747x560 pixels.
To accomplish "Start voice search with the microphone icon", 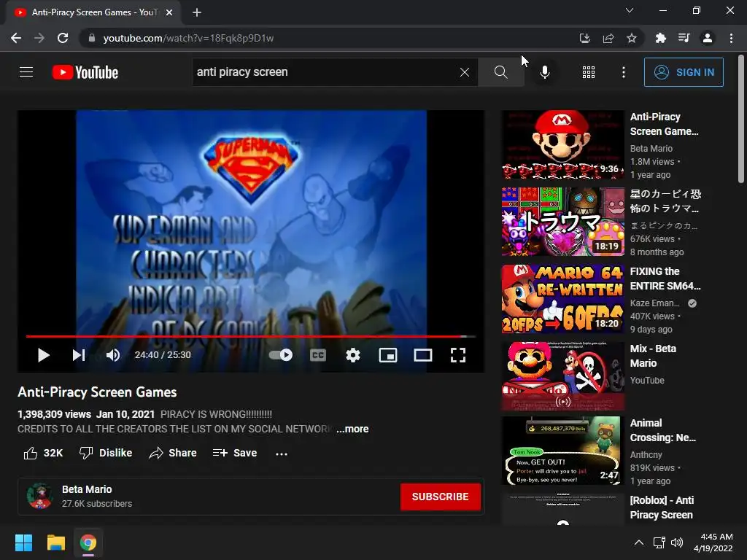I will click(544, 72).
